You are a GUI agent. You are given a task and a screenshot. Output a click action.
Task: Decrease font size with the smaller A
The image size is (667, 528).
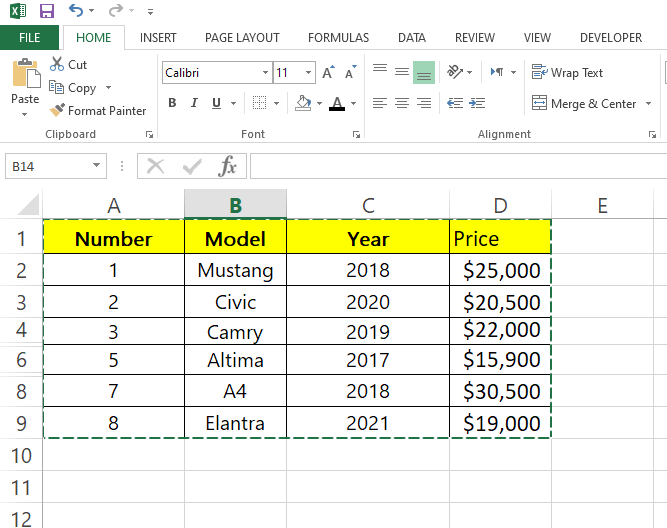click(x=351, y=72)
